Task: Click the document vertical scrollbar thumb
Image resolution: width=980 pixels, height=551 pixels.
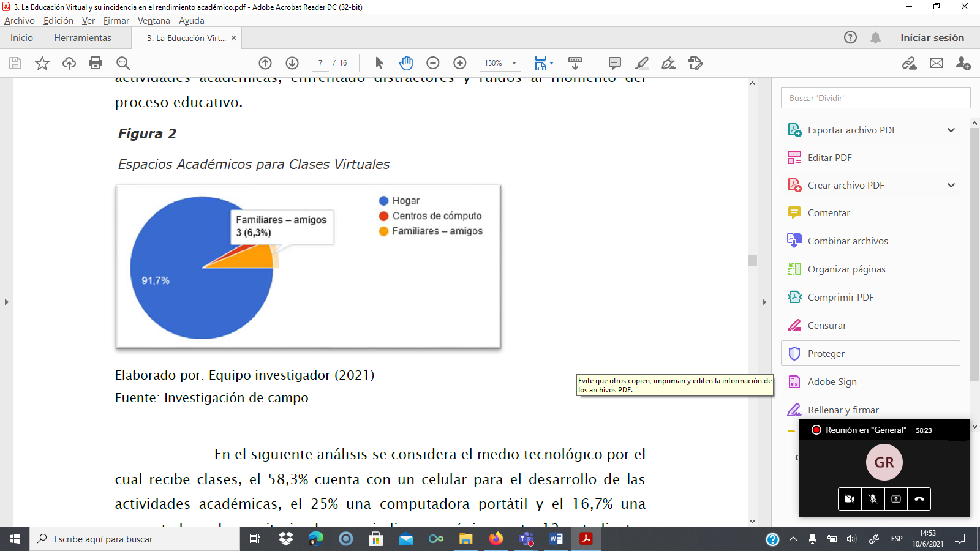Action: (752, 260)
